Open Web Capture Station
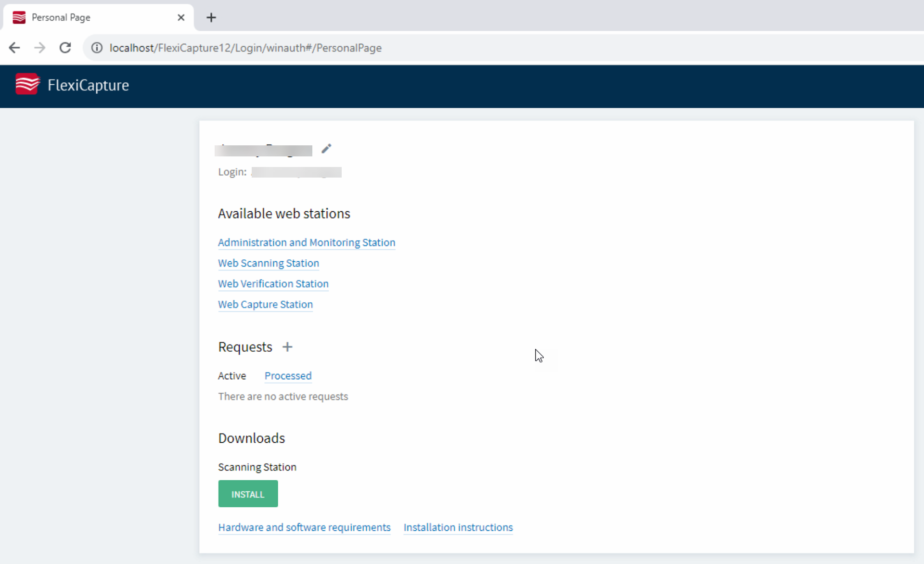924x564 pixels. click(x=265, y=305)
